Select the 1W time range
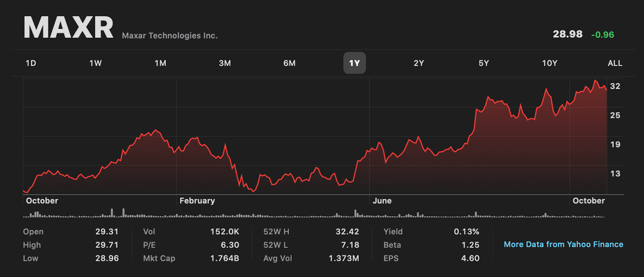This screenshot has width=644, height=277. click(x=95, y=63)
